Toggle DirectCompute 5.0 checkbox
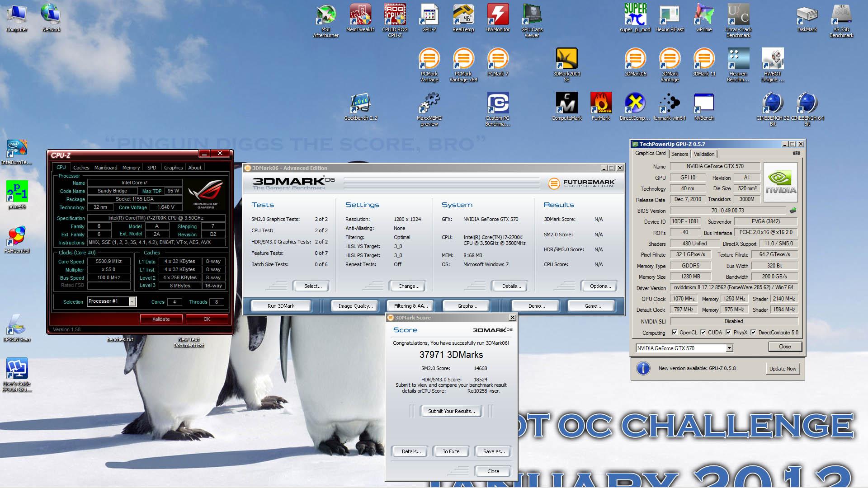 pos(753,332)
